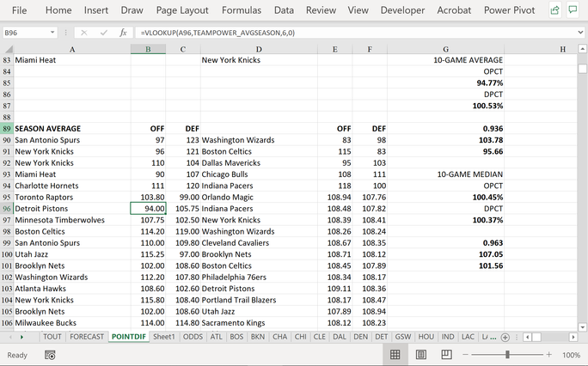Screen dimensions: 588x366
Task: Open the Comments icon in the ribbon
Action: pyautogui.click(x=573, y=10)
